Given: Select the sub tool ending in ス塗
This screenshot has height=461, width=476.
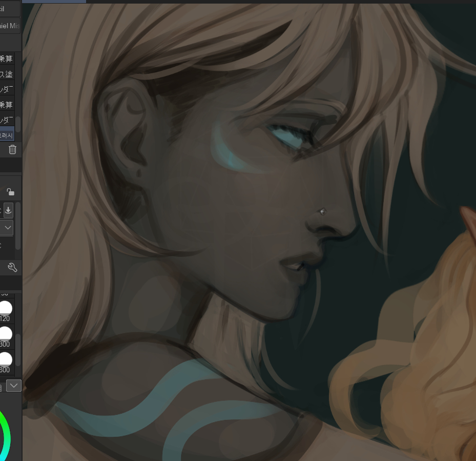Looking at the screenshot, I should pos(7,74).
